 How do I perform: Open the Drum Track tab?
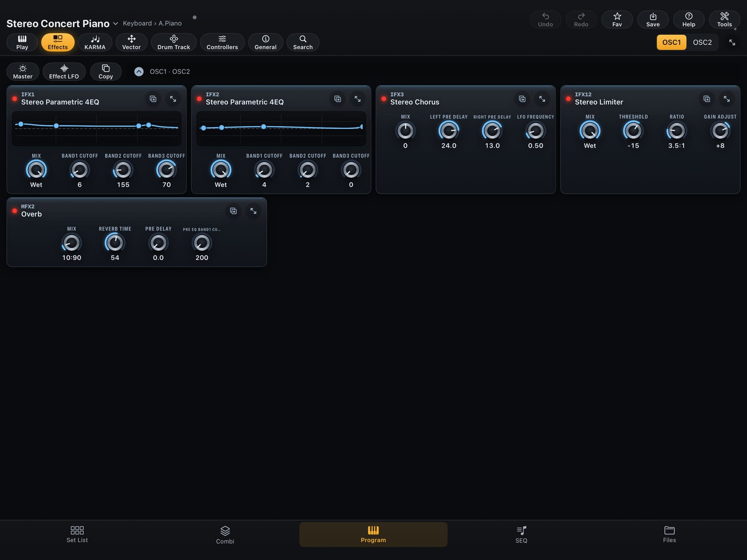174,42
